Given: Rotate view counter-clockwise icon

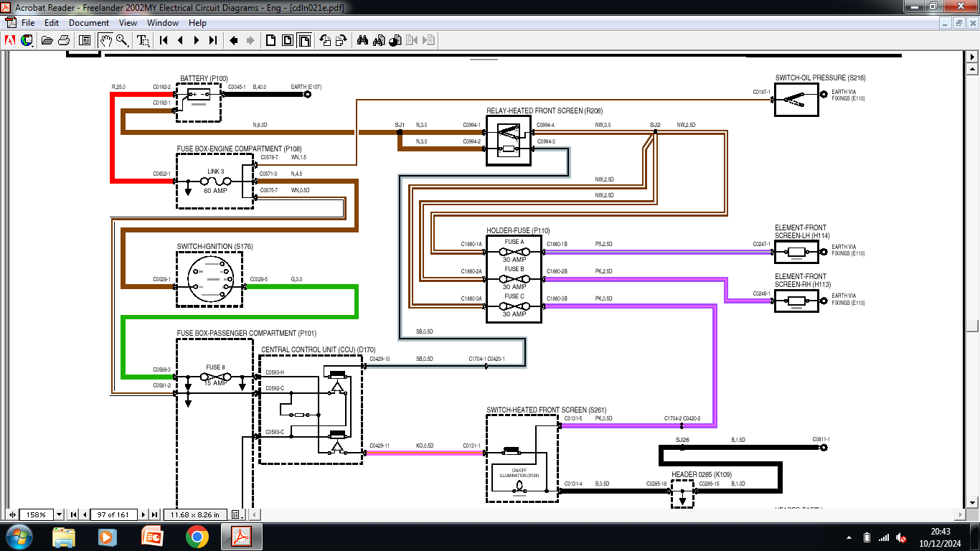Looking at the screenshot, I should tap(325, 40).
